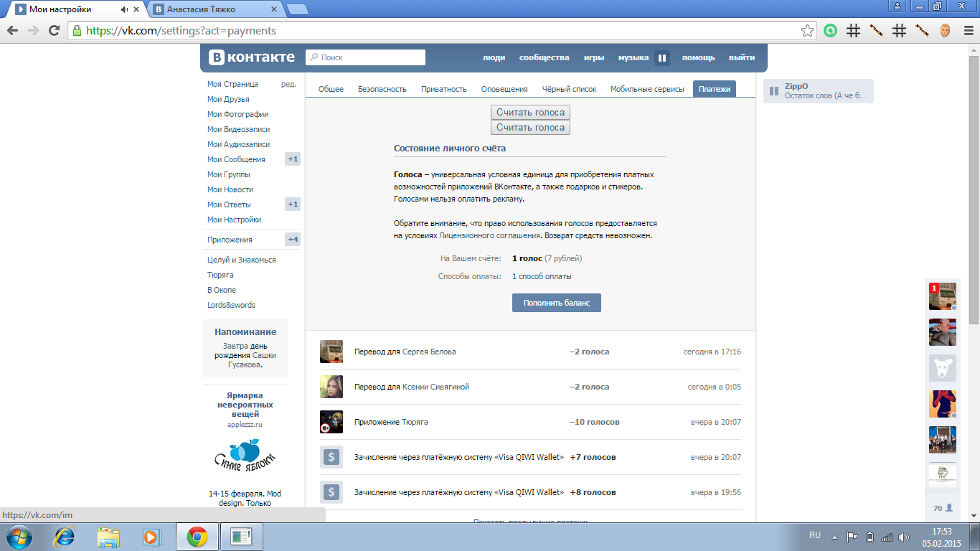Open Мои Аудиозаписи in left menu
Screen dimensions: 980x551
pyautogui.click(x=238, y=144)
